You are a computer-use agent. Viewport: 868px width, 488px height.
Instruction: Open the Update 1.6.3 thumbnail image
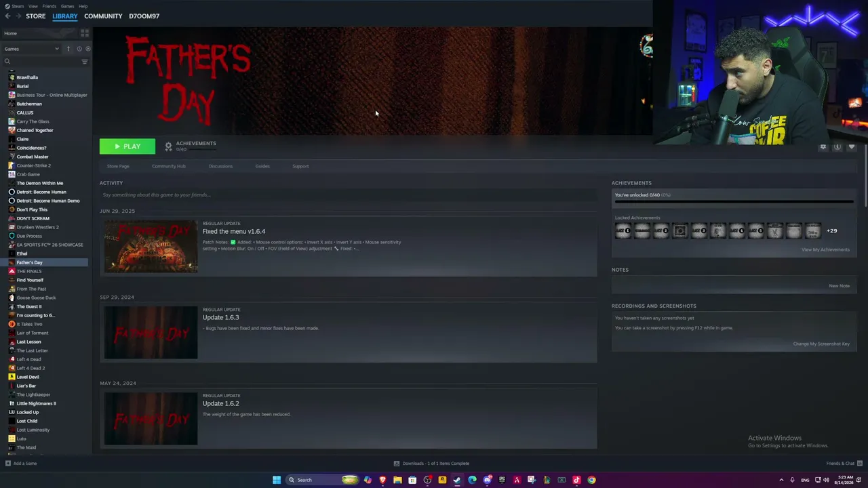pos(151,333)
